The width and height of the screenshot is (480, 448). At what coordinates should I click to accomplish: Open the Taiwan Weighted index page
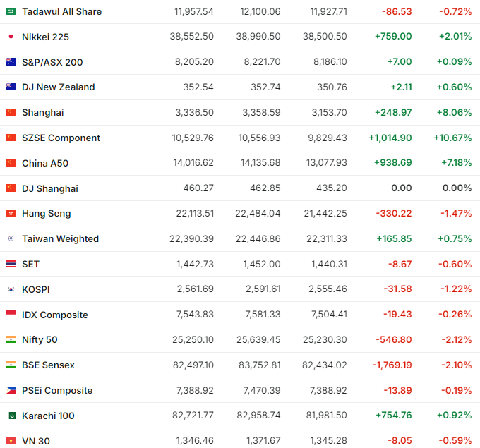coord(60,239)
